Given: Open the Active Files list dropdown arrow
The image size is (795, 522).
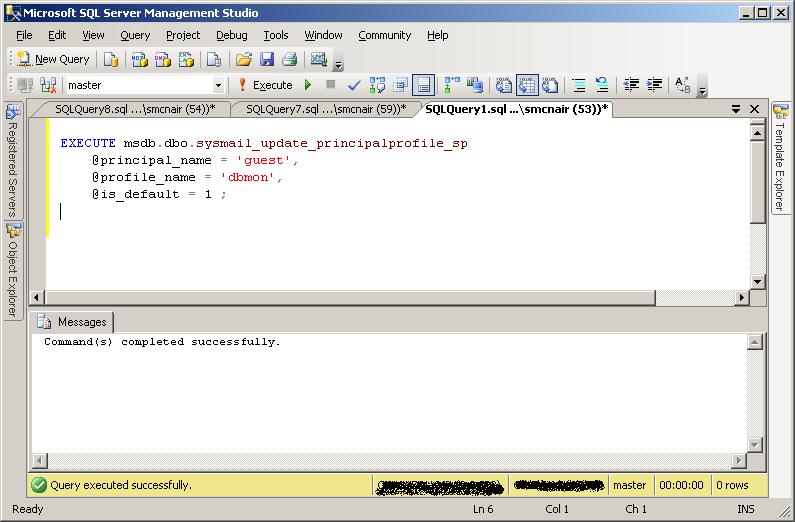Looking at the screenshot, I should [x=736, y=109].
